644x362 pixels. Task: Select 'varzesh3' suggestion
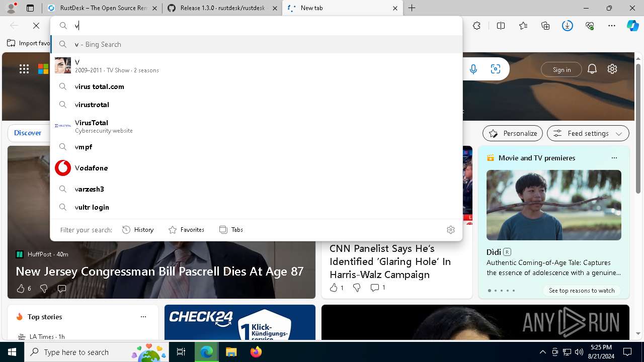257,189
